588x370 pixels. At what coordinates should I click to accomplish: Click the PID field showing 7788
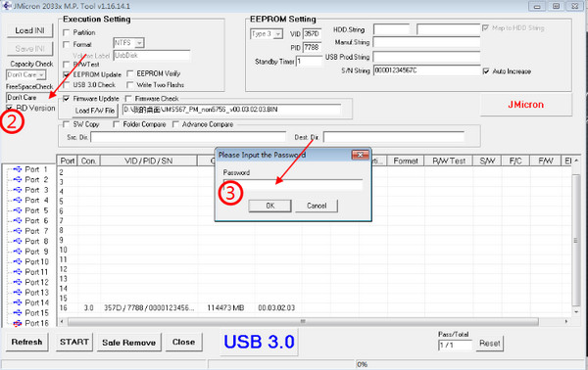coord(312,48)
